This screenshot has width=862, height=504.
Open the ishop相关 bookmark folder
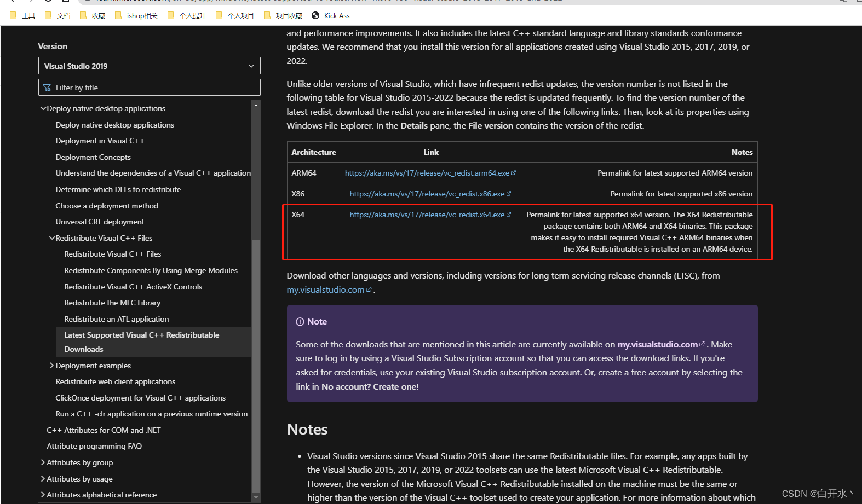(x=136, y=15)
